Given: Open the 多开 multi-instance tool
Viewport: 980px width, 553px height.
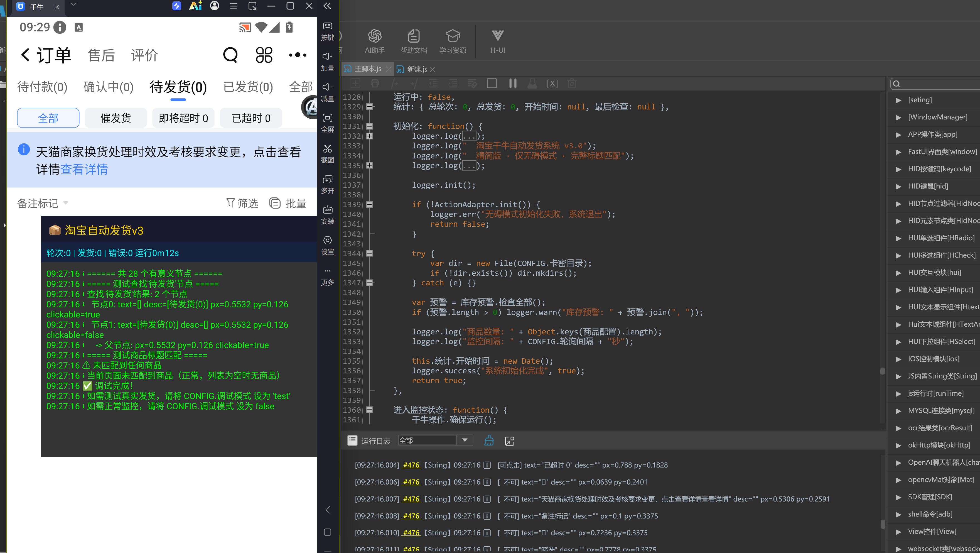Looking at the screenshot, I should [327, 184].
